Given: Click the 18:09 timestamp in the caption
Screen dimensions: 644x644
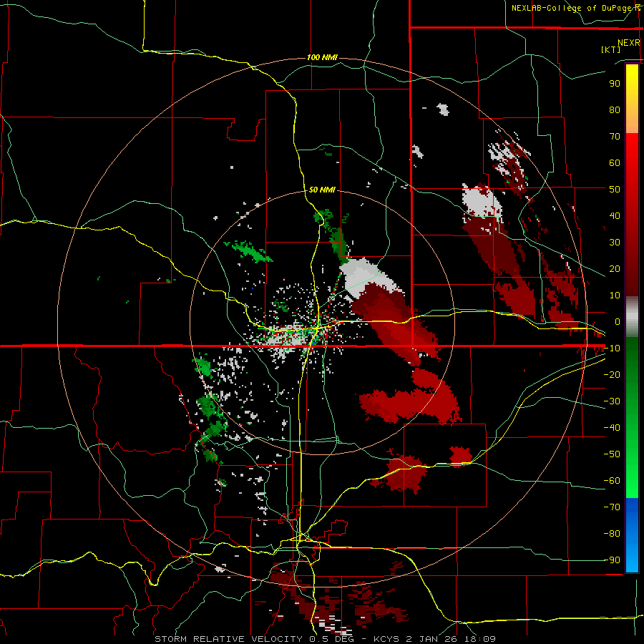Looking at the screenshot, I should (479, 639).
